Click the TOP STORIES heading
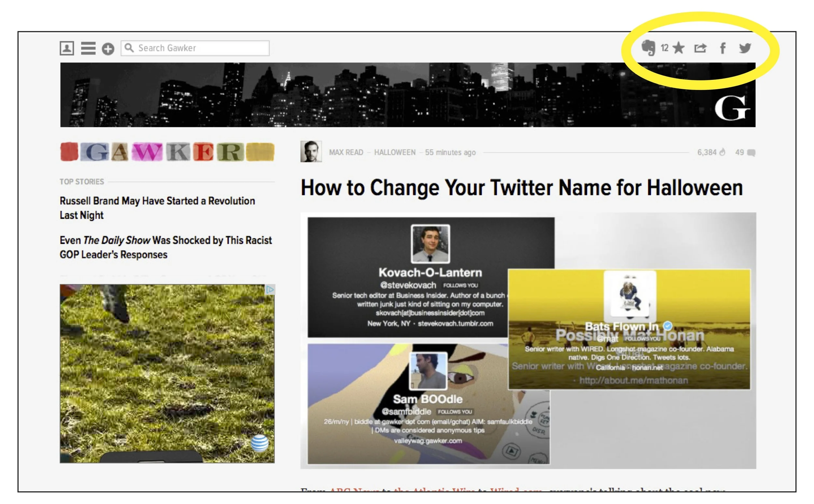Image resolution: width=814 pixels, height=504 pixels. [x=82, y=182]
